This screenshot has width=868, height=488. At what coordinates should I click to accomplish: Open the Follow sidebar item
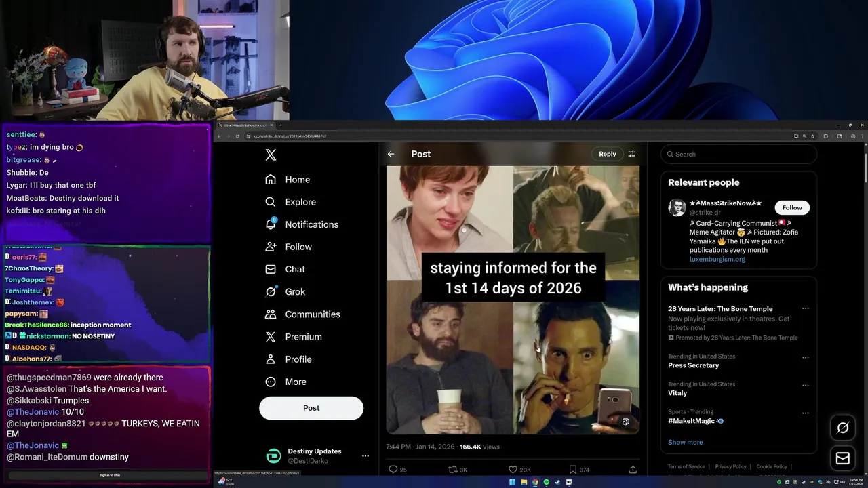tap(288, 247)
